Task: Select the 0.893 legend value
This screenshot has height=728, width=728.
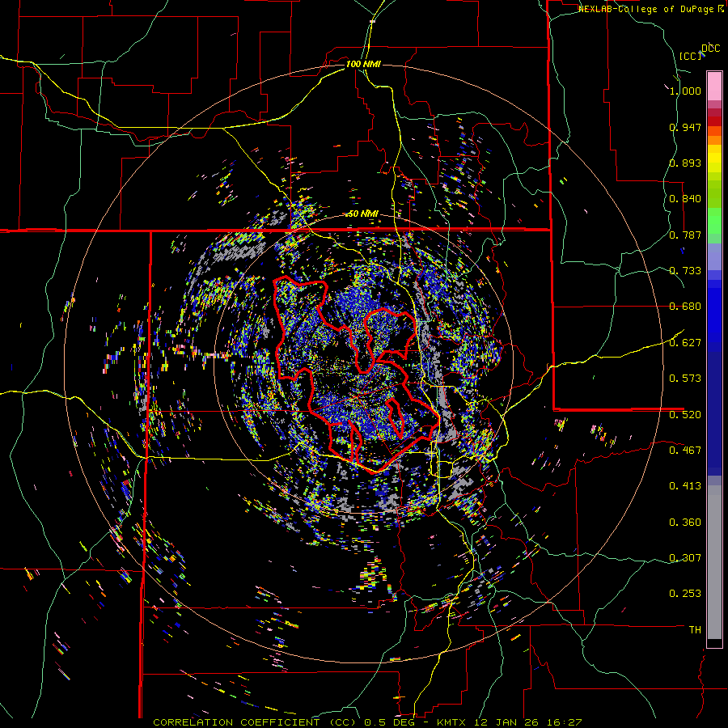Action: [x=685, y=163]
